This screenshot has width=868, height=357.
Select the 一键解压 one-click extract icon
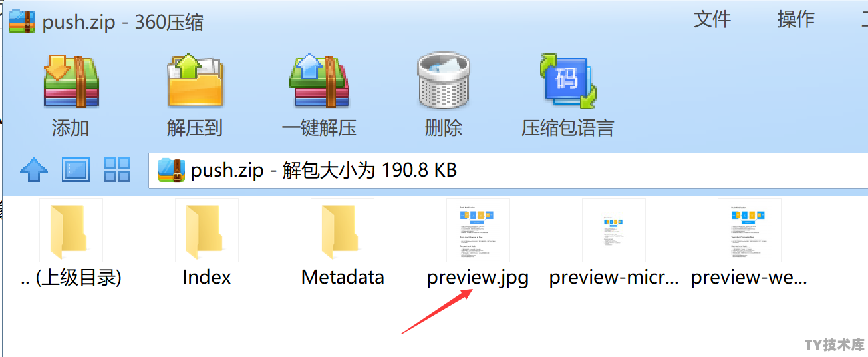319,82
